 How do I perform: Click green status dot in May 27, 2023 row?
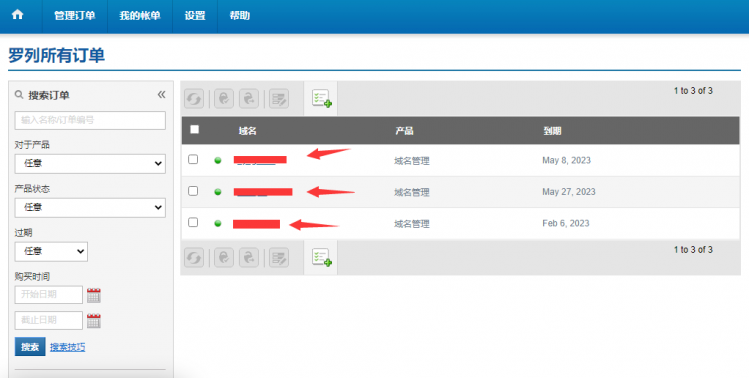click(218, 192)
